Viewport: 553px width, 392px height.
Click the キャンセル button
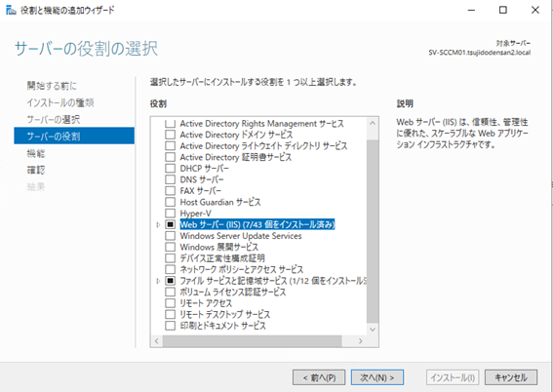pos(511,377)
